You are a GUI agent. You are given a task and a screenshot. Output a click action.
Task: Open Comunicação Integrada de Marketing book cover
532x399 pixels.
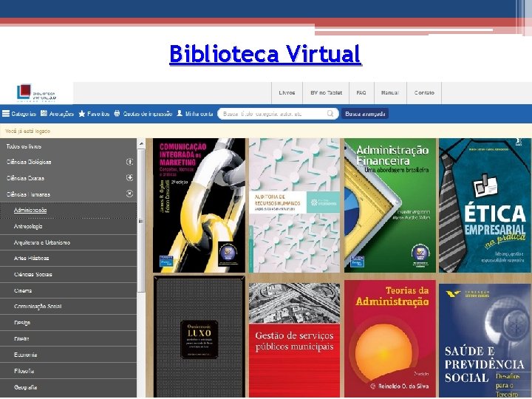coord(199,205)
